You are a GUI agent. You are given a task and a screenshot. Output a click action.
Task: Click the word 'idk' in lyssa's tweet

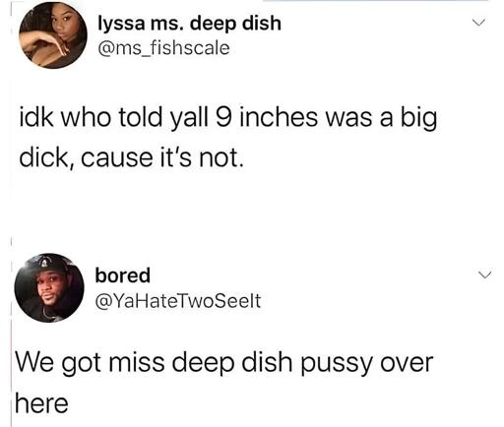pos(36,118)
